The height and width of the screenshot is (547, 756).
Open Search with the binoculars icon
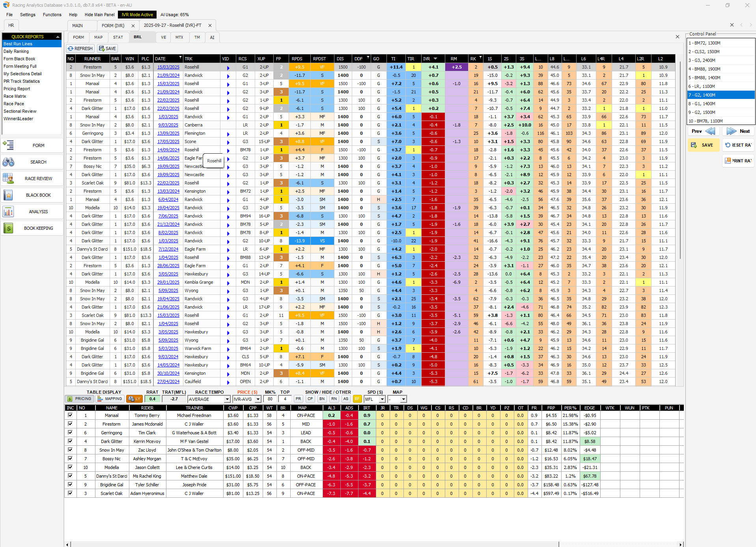tap(9, 162)
